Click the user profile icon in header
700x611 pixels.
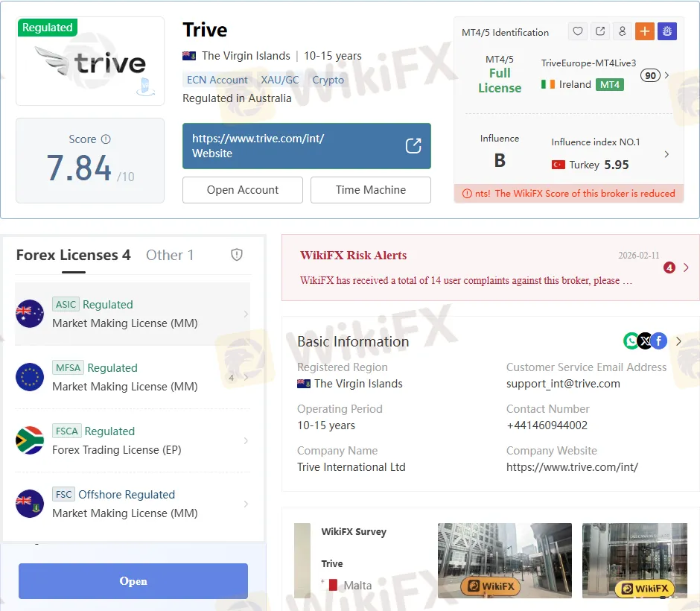(623, 31)
